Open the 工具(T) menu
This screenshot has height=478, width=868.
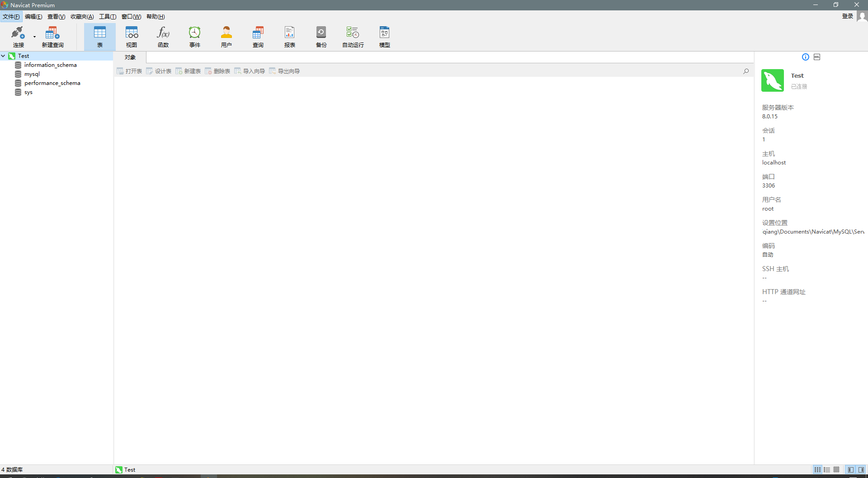(108, 17)
